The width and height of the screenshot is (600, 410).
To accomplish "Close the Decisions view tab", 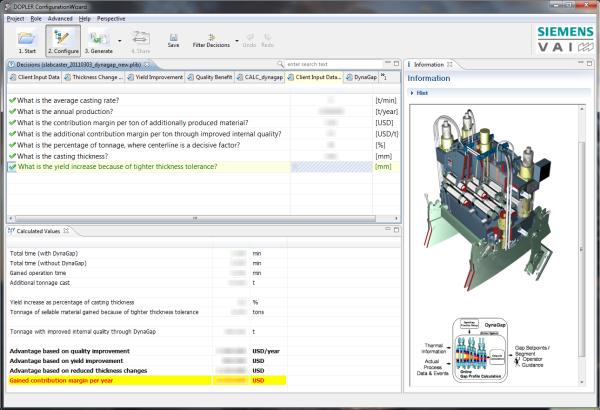I will 147,65.
